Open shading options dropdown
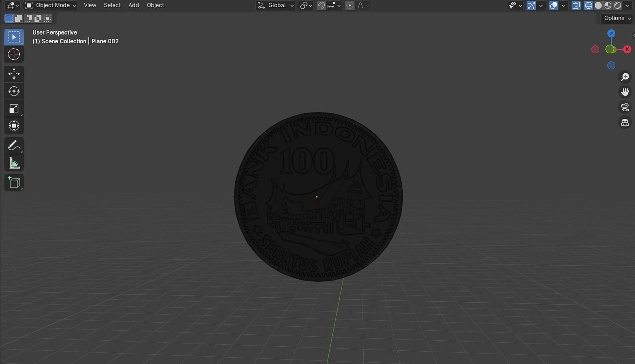Image resolution: width=635 pixels, height=364 pixels. tap(627, 5)
